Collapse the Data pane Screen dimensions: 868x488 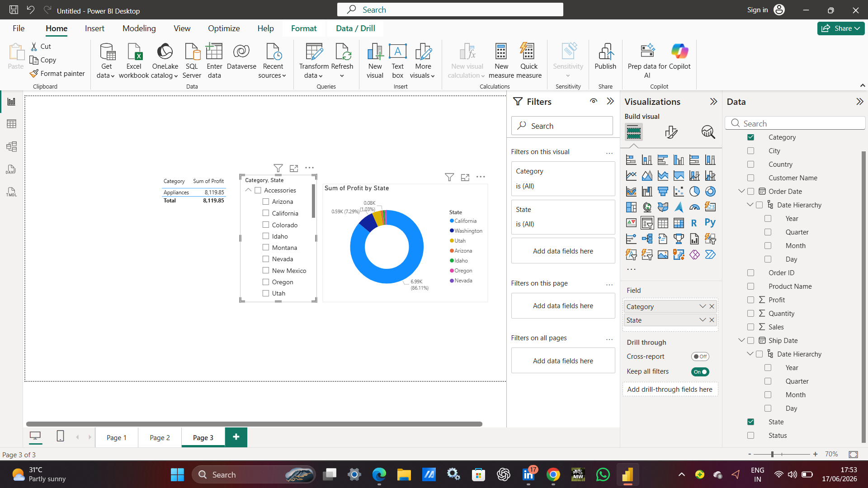tap(860, 102)
